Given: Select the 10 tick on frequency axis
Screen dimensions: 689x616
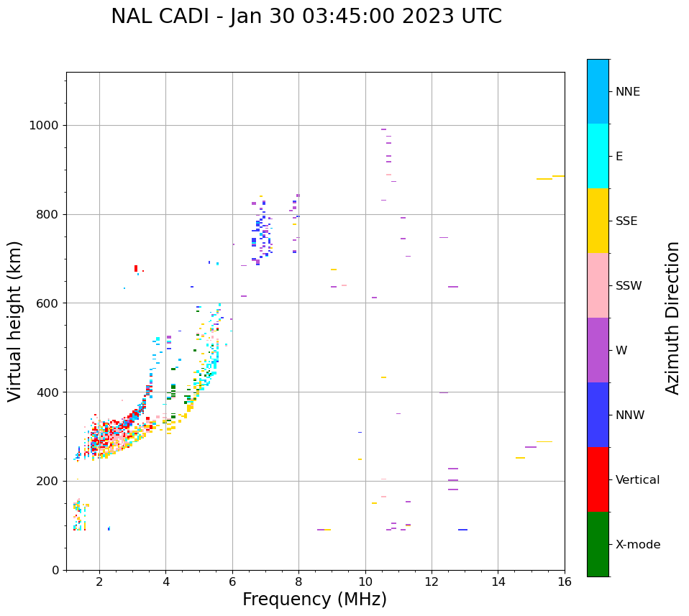Looking at the screenshot, I should (365, 581).
